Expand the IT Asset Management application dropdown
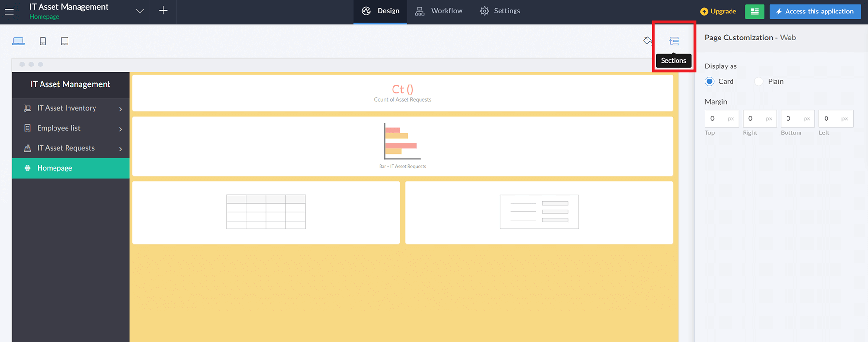Screen dimensions: 868x342 (140, 11)
